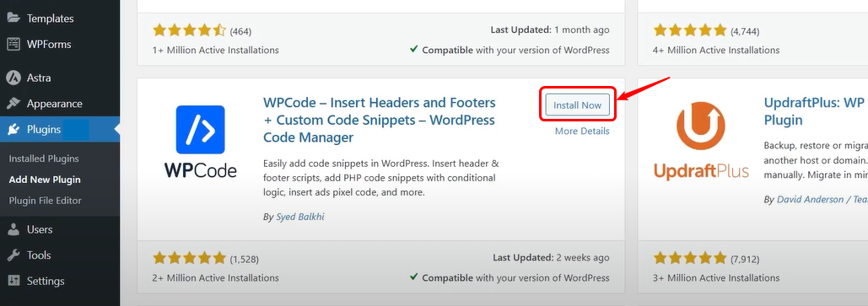868x306 pixels.
Task: Click the WPCode description paragraph
Action: click(381, 178)
